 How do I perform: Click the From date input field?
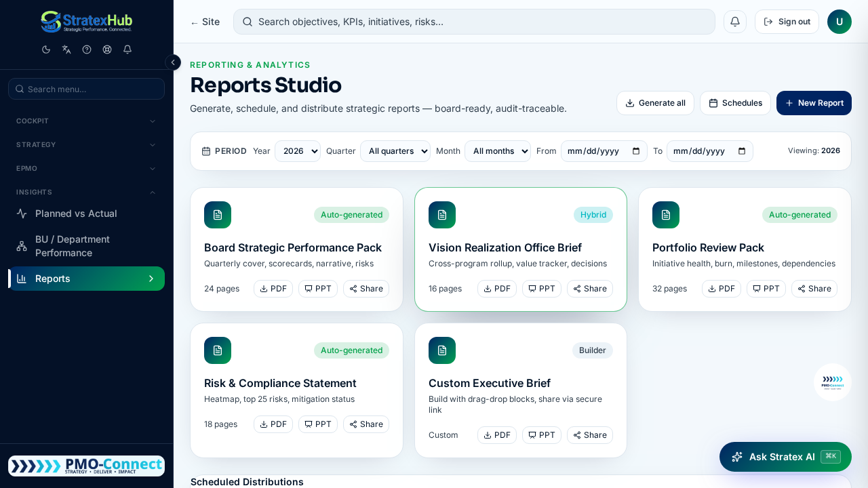(604, 151)
